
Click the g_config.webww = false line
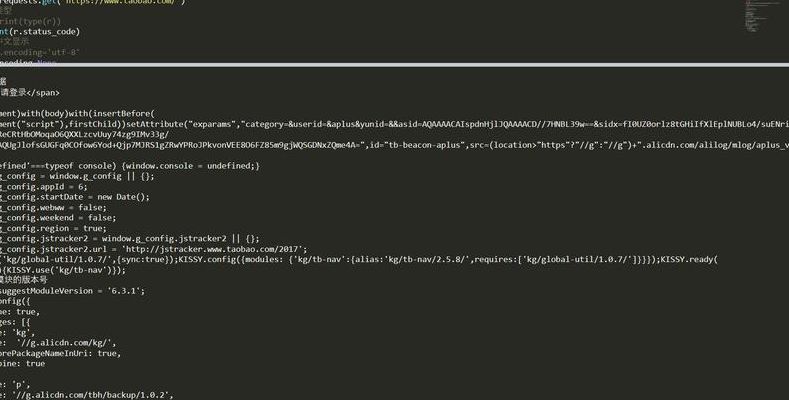click(x=53, y=208)
